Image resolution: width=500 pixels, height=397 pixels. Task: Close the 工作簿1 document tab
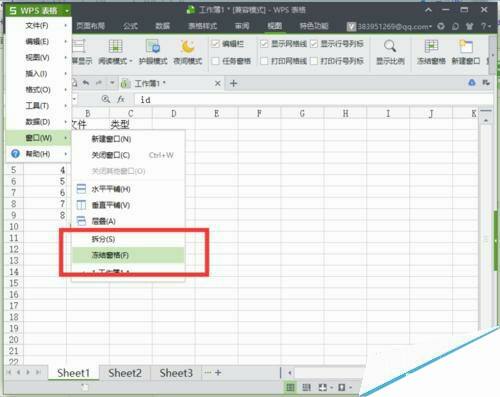tap(218, 83)
